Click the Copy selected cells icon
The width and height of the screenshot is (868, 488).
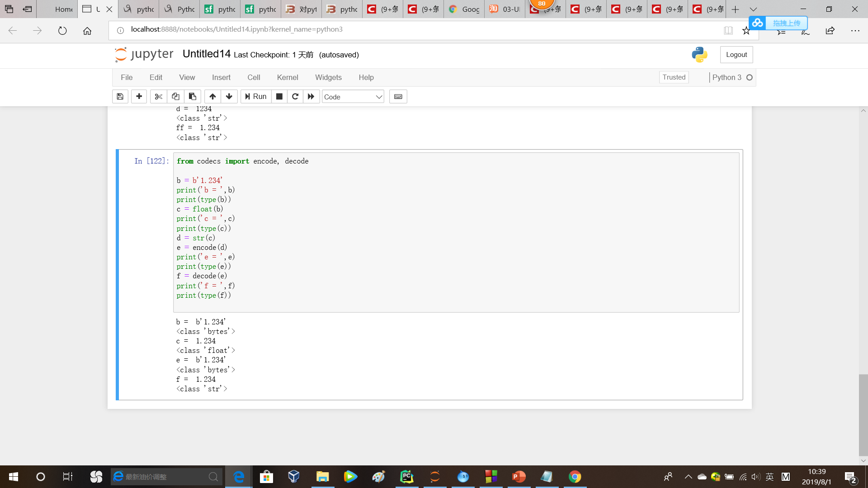[x=175, y=97]
